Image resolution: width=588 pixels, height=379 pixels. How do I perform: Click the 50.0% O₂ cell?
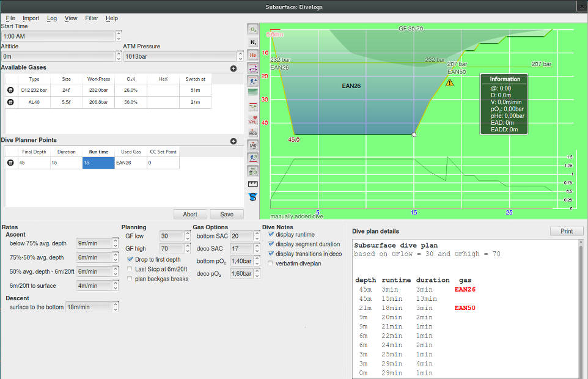[131, 102]
